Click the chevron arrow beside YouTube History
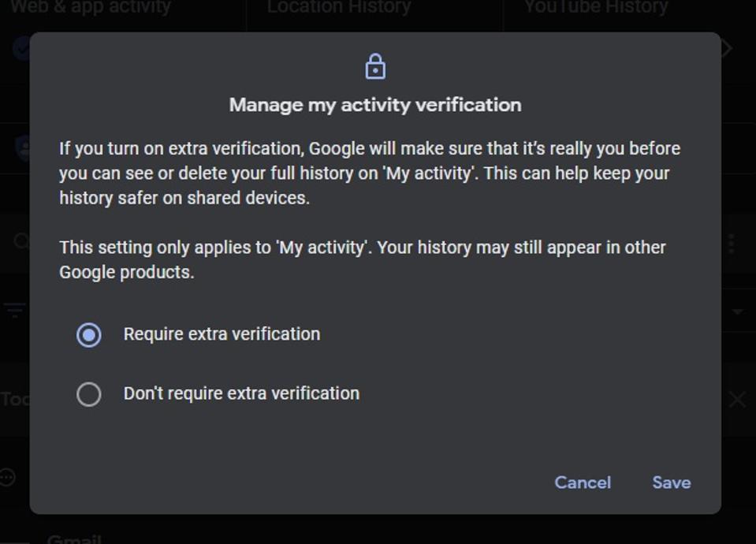The image size is (756, 544). 728,49
